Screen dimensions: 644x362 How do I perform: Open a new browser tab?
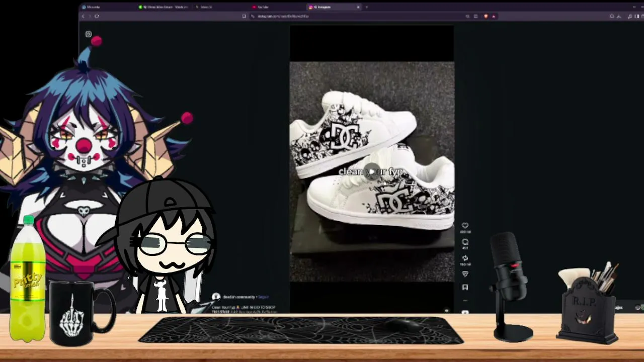(367, 7)
